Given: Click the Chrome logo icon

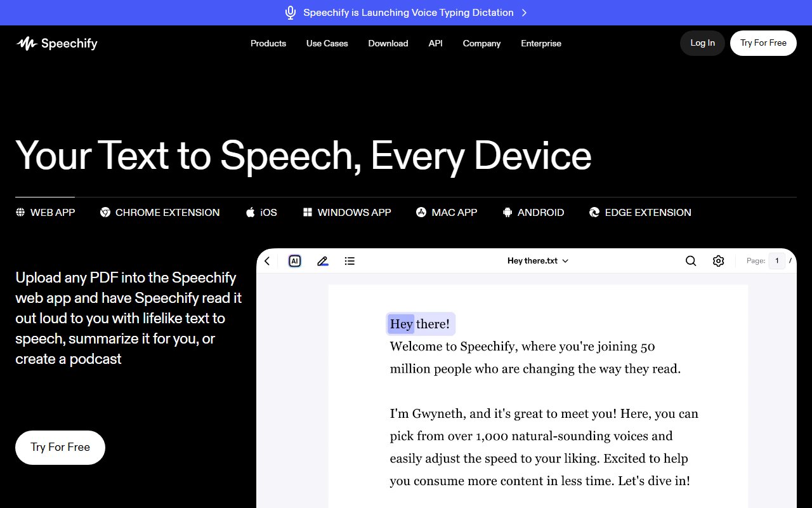Looking at the screenshot, I should (105, 212).
